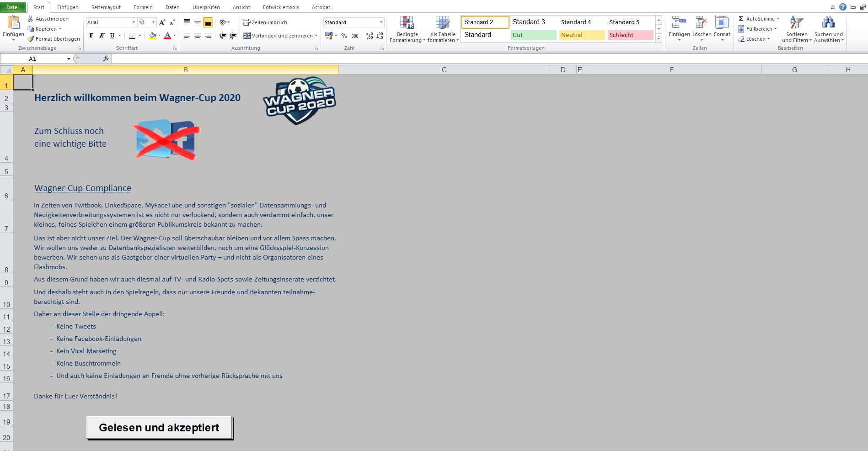Click the insert function fx icon

(106, 58)
